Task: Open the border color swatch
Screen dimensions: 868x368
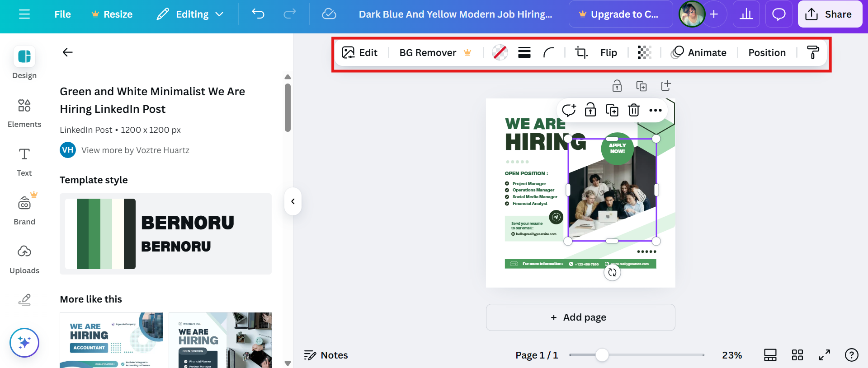Action: (500, 53)
